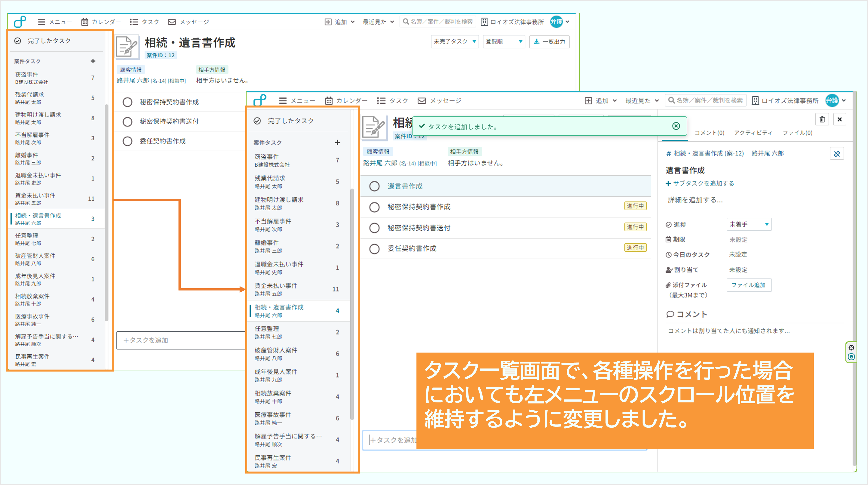The height and width of the screenshot is (485, 868).
Task: Click the 詳細を追加する field
Action: 696,200
